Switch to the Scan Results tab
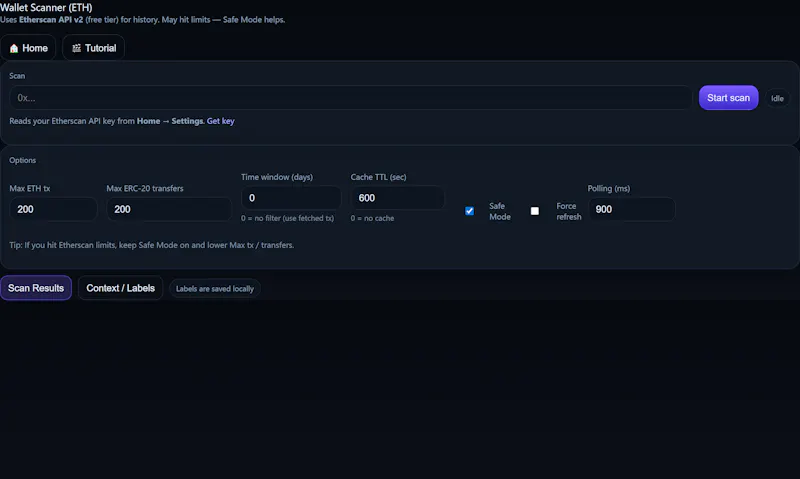The width and height of the screenshot is (800, 479). pyautogui.click(x=36, y=288)
